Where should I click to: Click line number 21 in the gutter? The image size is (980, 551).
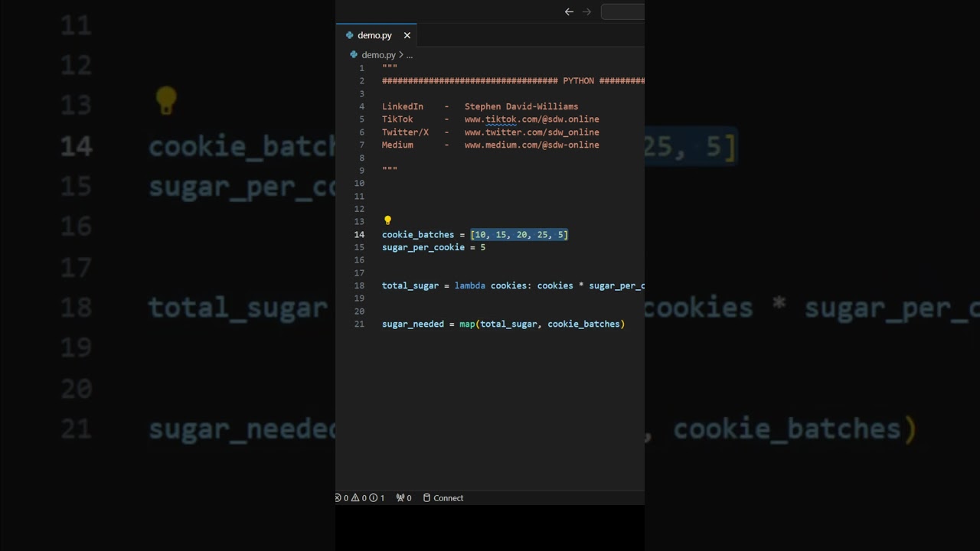click(x=359, y=324)
